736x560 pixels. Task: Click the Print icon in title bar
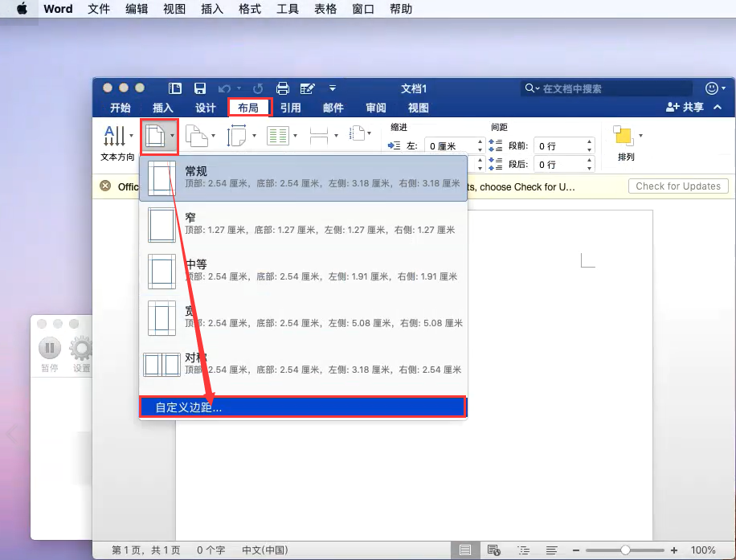(x=283, y=88)
